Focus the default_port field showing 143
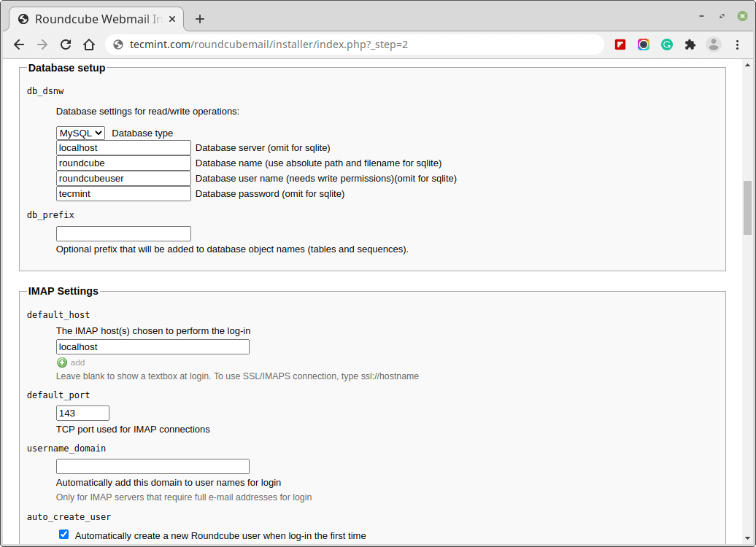This screenshot has width=756, height=547. click(x=83, y=413)
